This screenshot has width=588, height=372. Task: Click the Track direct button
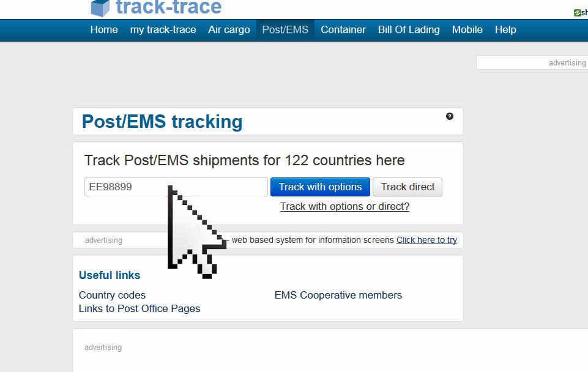(x=408, y=187)
